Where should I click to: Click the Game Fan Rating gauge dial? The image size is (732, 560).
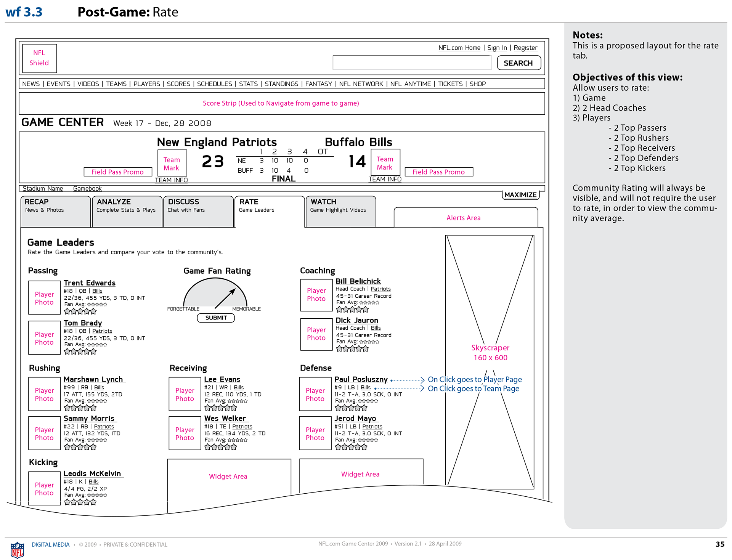[x=215, y=293]
